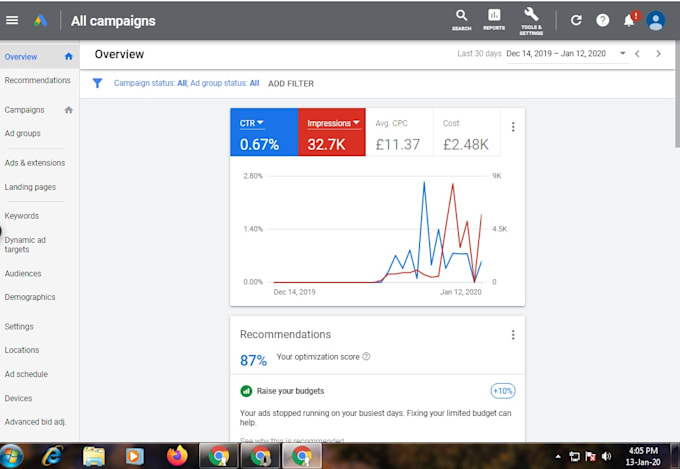Open Overview in sidebar

(x=21, y=57)
